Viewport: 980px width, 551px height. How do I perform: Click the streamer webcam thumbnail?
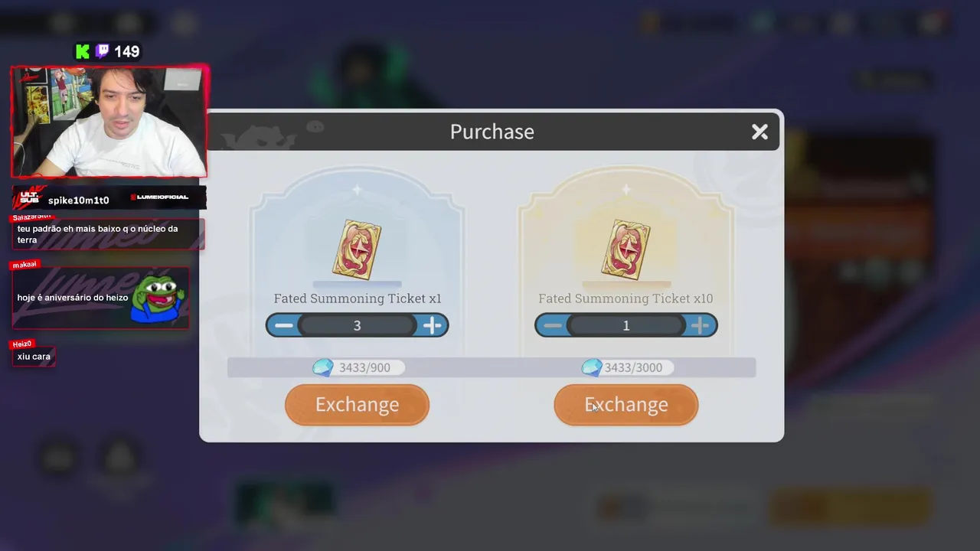tap(109, 122)
